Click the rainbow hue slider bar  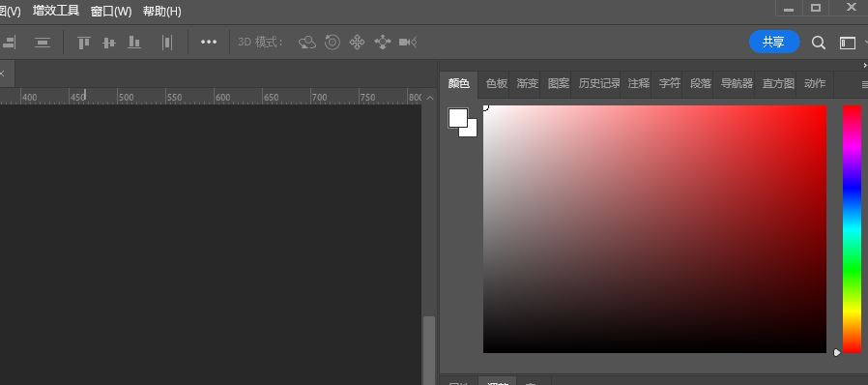click(x=852, y=229)
